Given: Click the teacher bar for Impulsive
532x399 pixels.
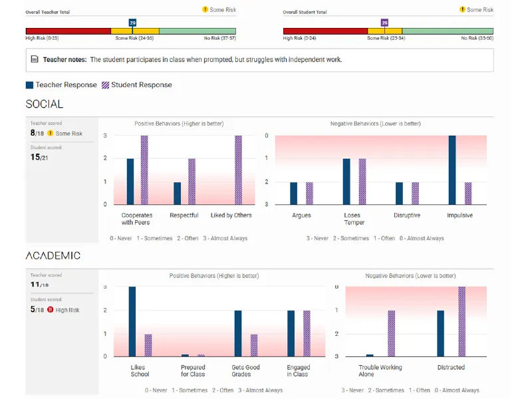Looking at the screenshot, I should click(x=452, y=170).
